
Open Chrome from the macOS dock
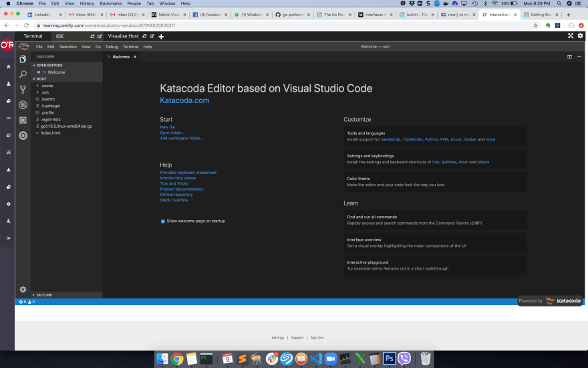(177, 359)
